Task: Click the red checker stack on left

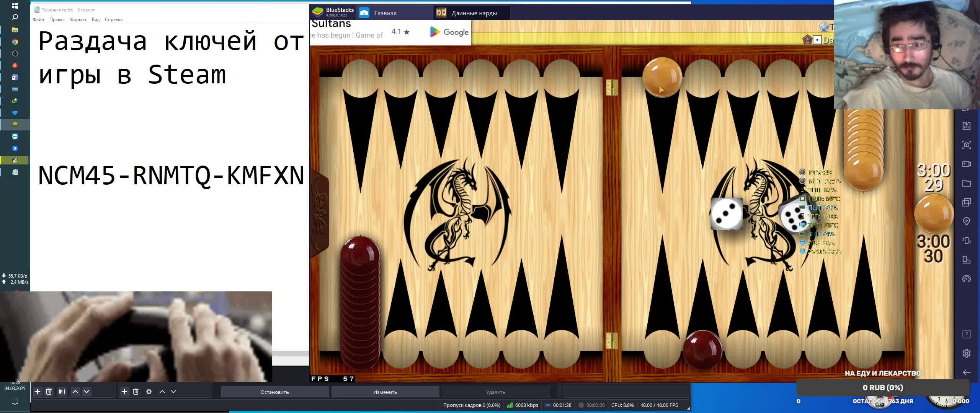Action: pyautogui.click(x=360, y=302)
